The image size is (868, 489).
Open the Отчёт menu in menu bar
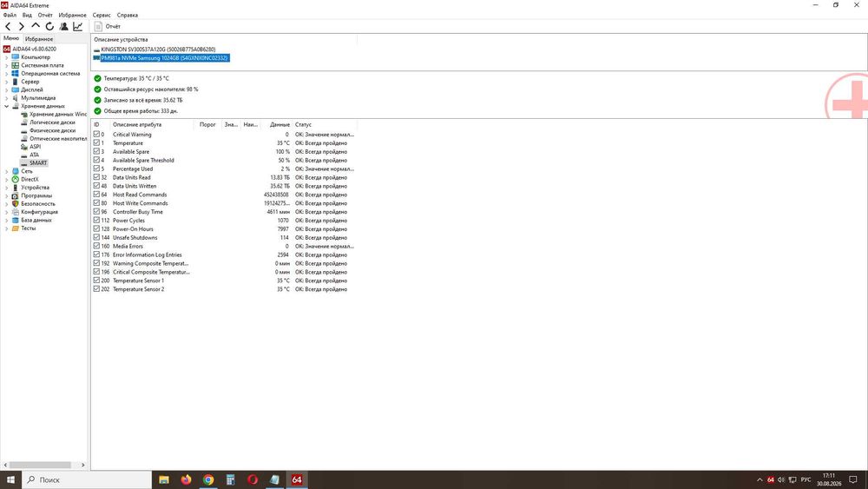45,15
